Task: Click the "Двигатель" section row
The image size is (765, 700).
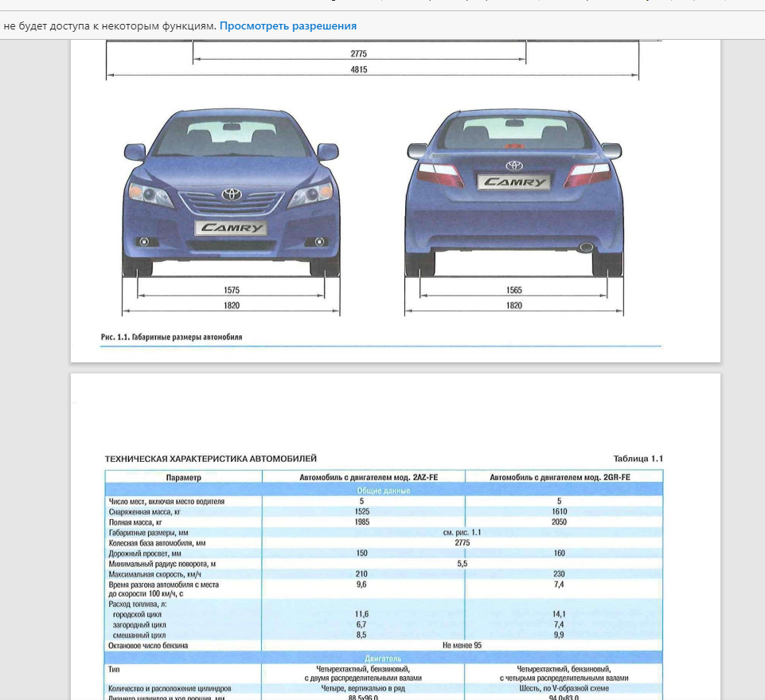Action: tap(383, 659)
